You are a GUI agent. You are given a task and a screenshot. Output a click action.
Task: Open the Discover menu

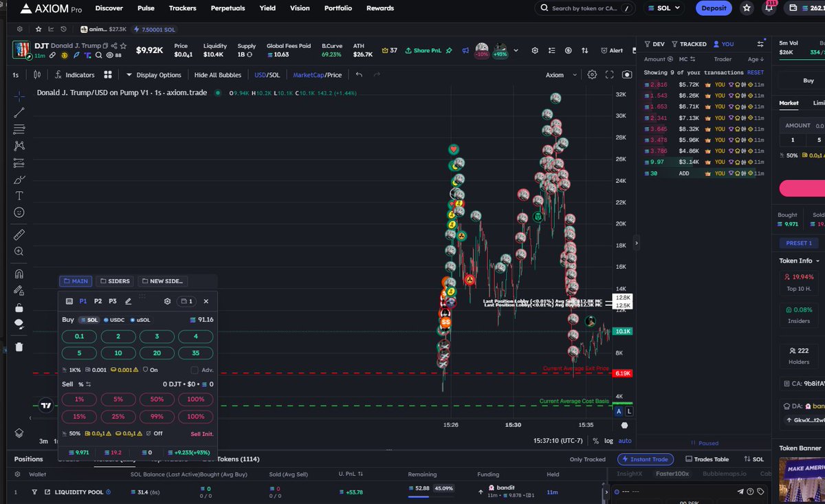pyautogui.click(x=109, y=8)
